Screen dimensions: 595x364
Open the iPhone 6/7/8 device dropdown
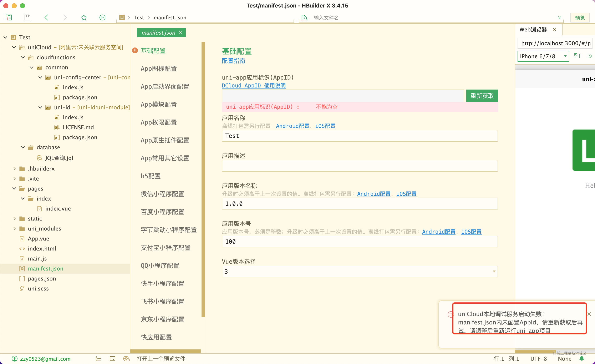tap(543, 56)
